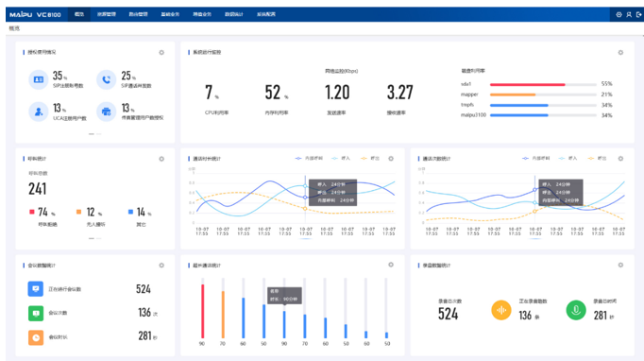Open the 系统配置 navigation menu

(x=266, y=14)
